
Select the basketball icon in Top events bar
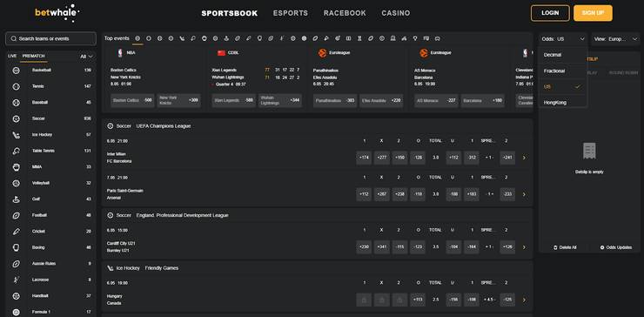point(138,38)
